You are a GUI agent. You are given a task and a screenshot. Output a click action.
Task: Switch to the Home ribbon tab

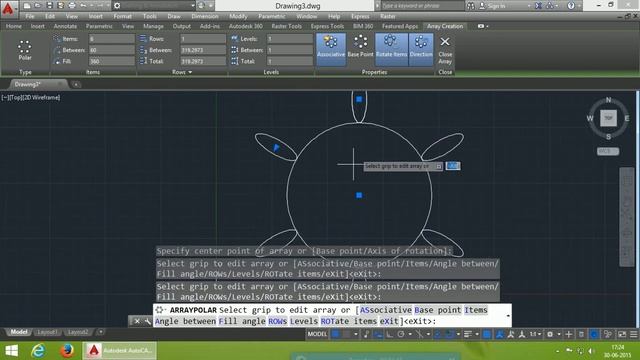13,26
